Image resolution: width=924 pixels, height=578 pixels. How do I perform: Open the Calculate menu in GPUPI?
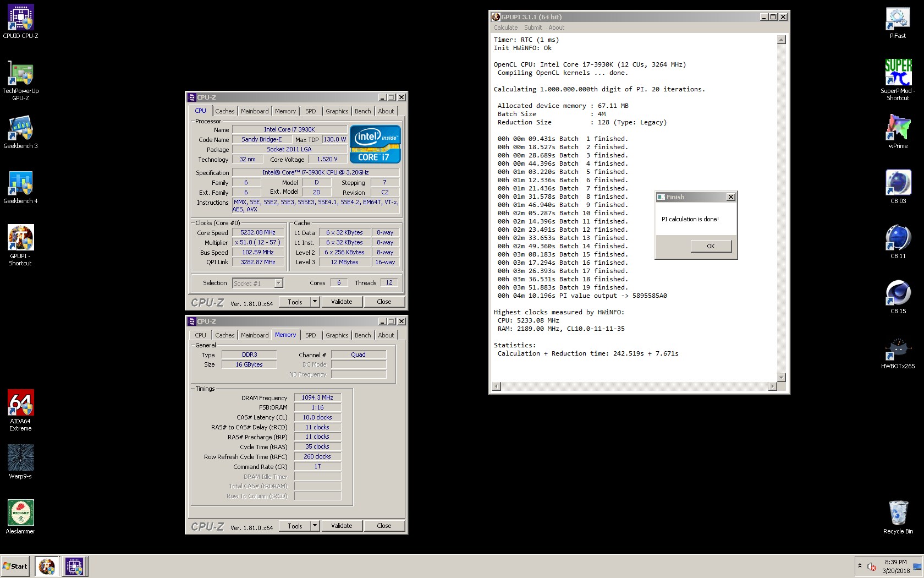[505, 28]
